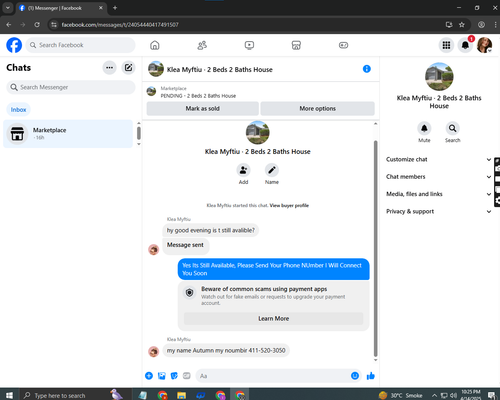Open the notifications bell with badge
The height and width of the screenshot is (400, 500).
click(x=465, y=45)
